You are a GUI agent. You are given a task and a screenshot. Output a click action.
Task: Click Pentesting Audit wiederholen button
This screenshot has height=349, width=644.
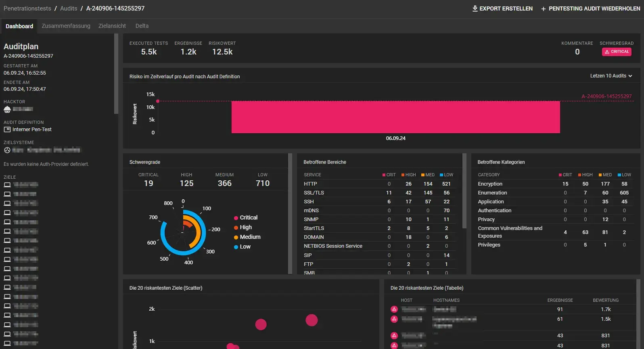coord(590,8)
